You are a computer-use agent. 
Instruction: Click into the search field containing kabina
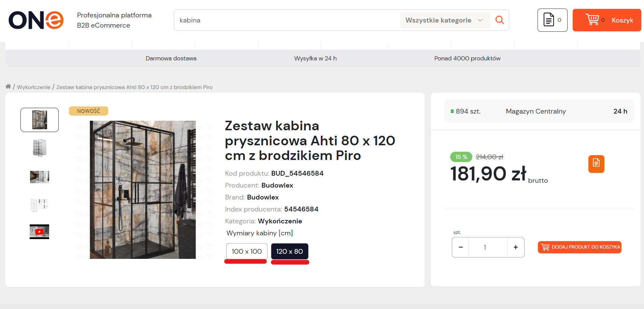[287, 20]
